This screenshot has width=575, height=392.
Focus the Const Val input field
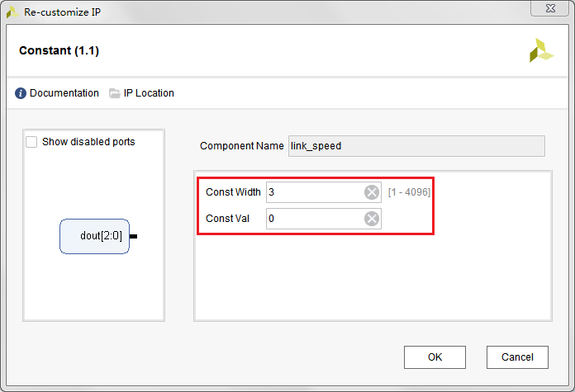[314, 219]
